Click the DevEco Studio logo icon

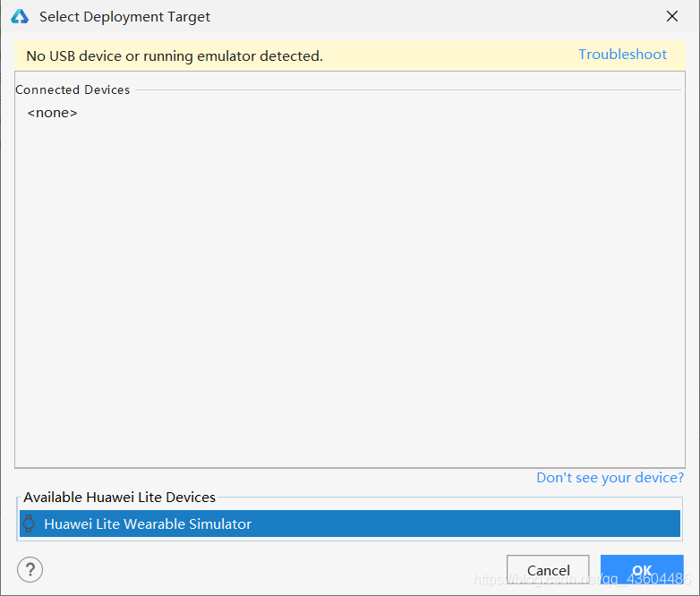(x=20, y=16)
